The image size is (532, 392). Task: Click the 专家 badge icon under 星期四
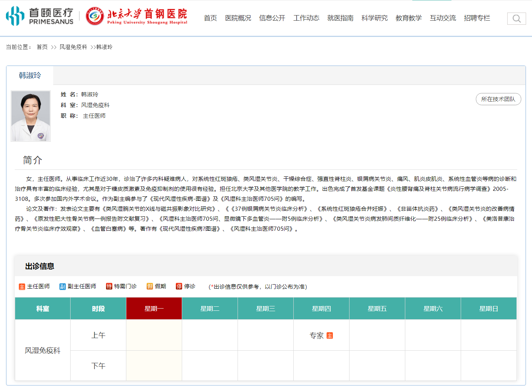pyautogui.click(x=330, y=336)
